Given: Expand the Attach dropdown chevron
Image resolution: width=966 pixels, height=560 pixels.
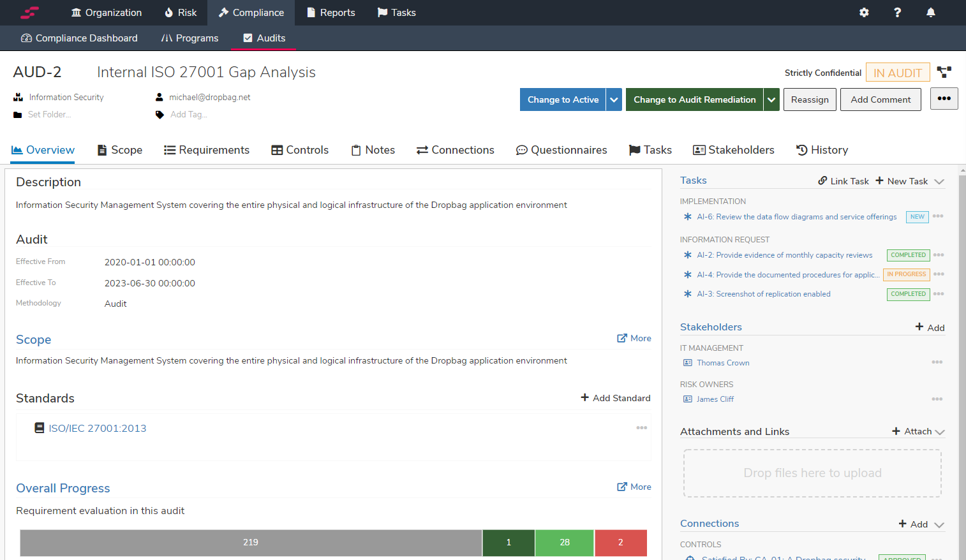Looking at the screenshot, I should (x=939, y=432).
